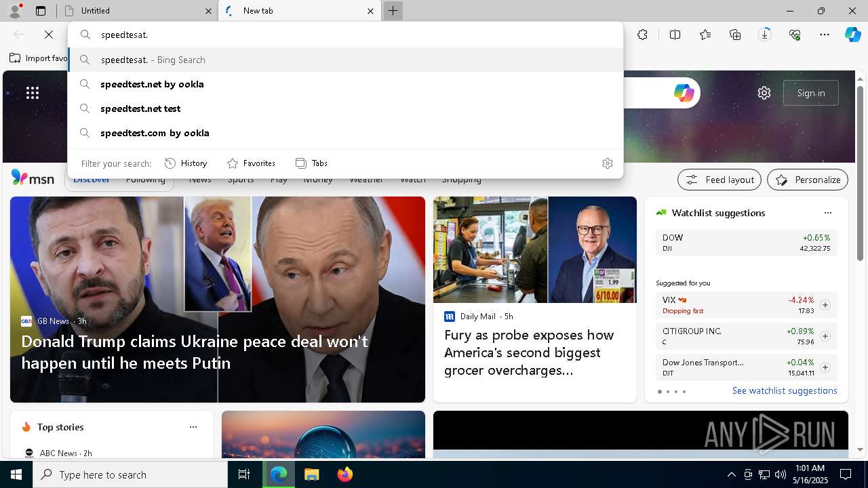Add CITIGROUP INC. to watchlist

(825, 336)
